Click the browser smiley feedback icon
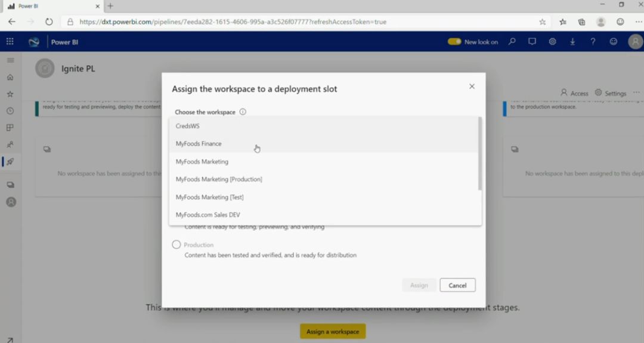 (x=620, y=21)
